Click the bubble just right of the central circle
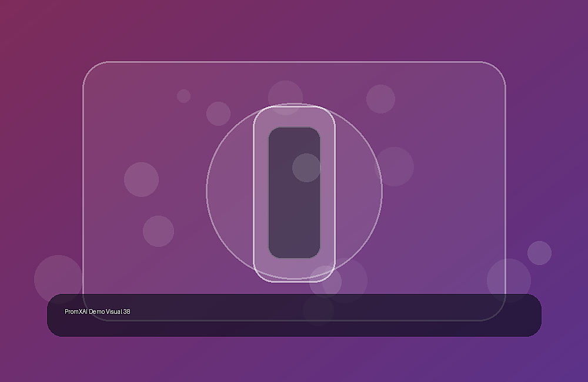This screenshot has height=382, width=588. pyautogui.click(x=394, y=166)
